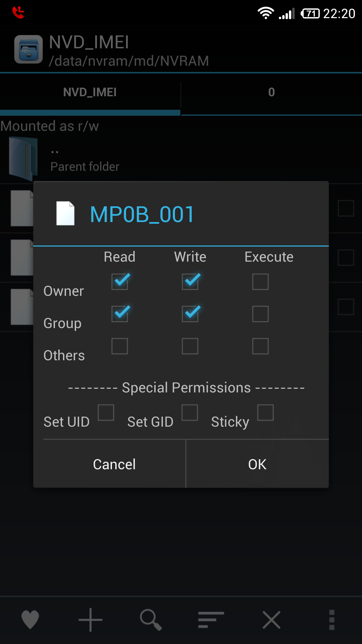Tap the Mounted as r/w status text
Screen dimensions: 362x644
pyautogui.click(x=50, y=126)
